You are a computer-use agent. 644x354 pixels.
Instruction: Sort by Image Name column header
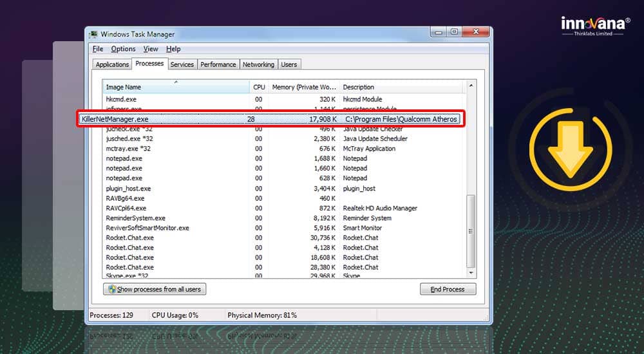(x=176, y=87)
